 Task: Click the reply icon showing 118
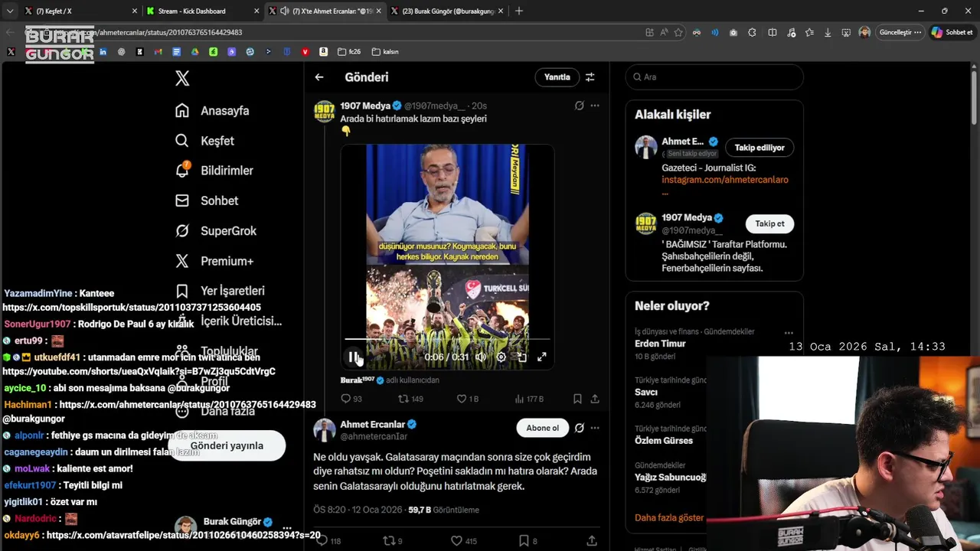click(x=329, y=541)
